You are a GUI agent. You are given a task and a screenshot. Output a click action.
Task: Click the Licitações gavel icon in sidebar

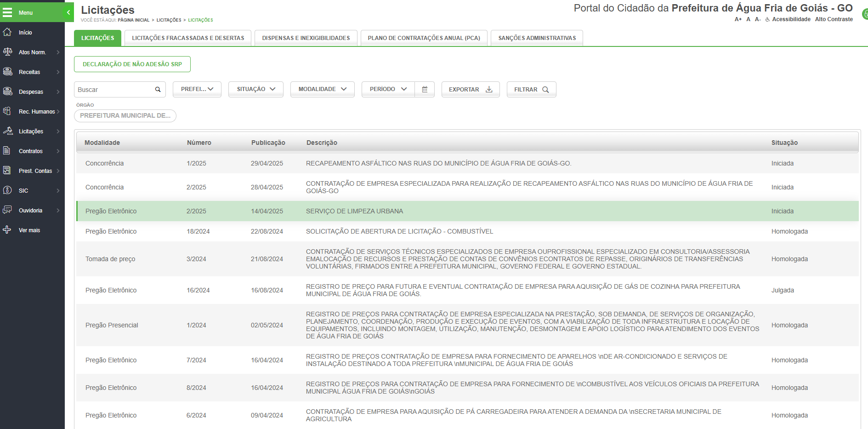[x=7, y=131]
